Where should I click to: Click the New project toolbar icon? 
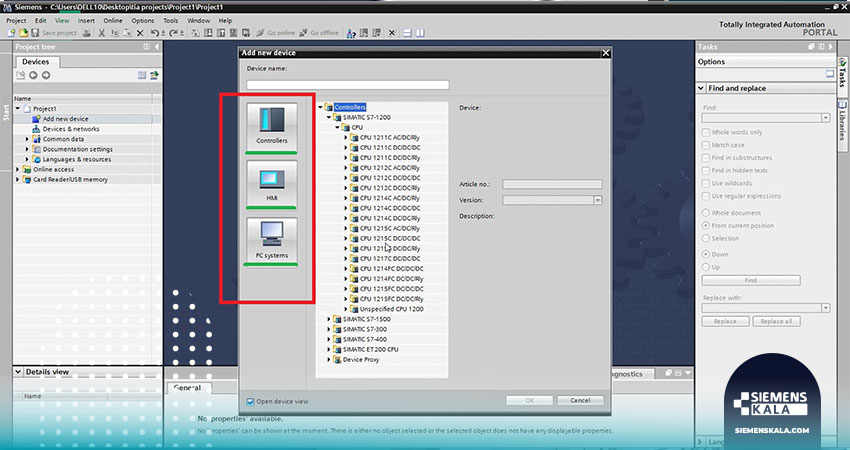[x=11, y=33]
